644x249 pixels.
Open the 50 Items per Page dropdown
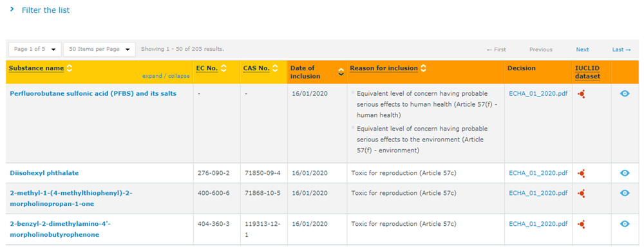pos(99,50)
